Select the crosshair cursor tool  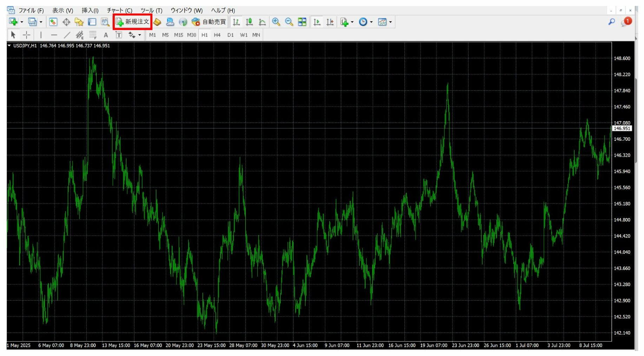pos(26,35)
